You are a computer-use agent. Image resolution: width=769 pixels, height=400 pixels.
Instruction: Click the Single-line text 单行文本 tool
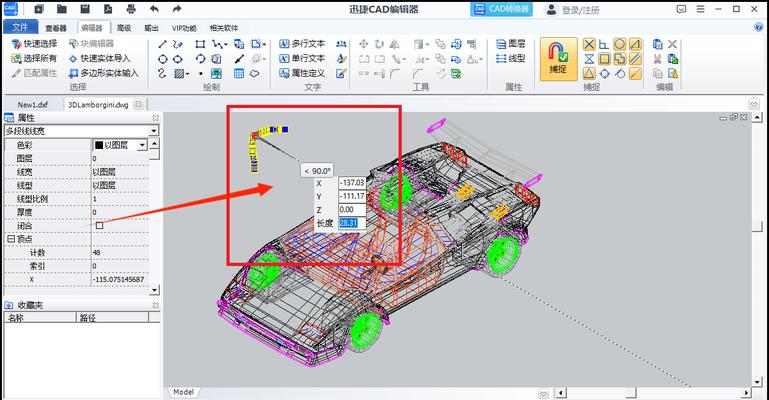[x=302, y=58]
